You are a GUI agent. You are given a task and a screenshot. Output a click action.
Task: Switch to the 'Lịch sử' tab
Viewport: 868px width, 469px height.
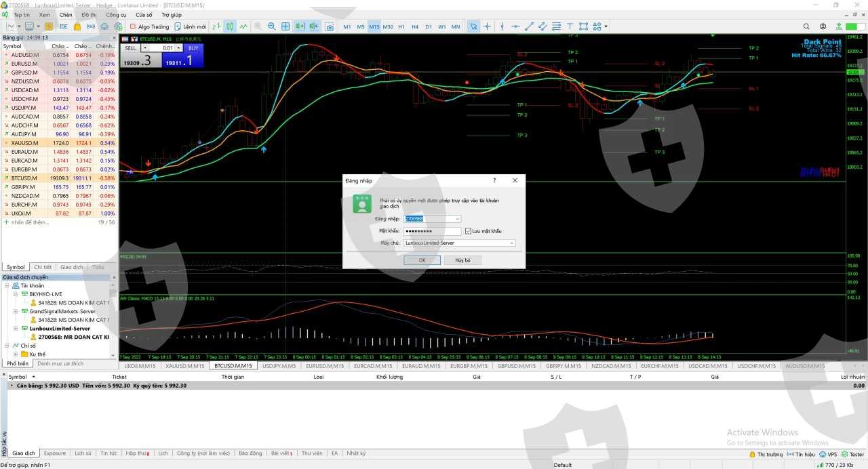(83, 453)
